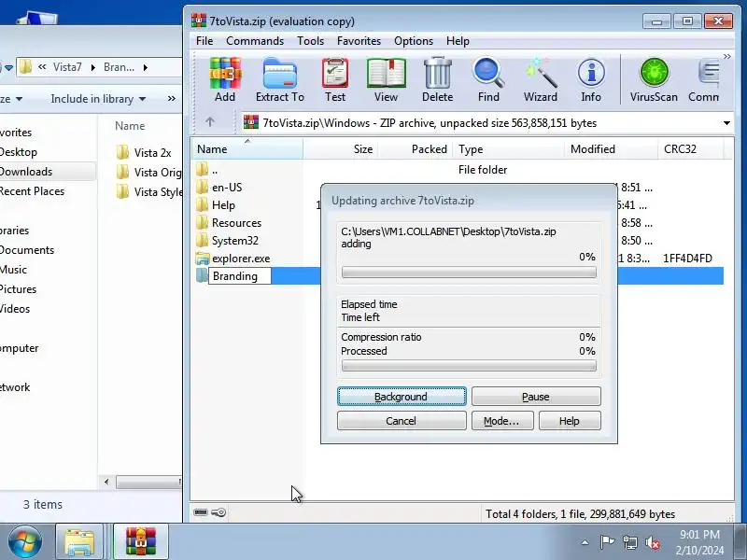Expand Explorer toolbar overflow chevron

[172, 99]
